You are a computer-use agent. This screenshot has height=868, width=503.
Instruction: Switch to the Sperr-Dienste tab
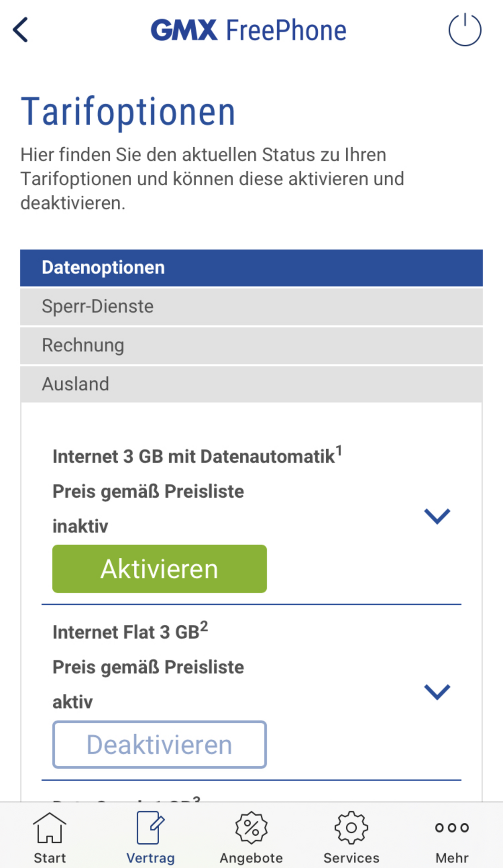point(251,307)
